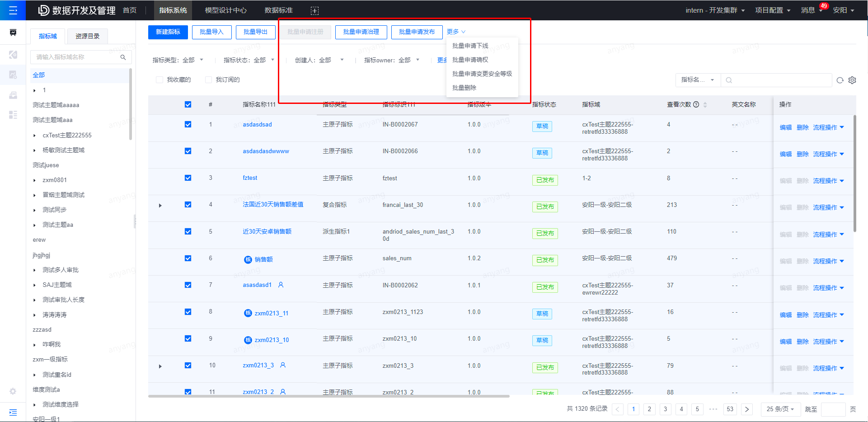The height and width of the screenshot is (422, 868).
Task: Go to page 3 of the results
Action: (x=665, y=409)
